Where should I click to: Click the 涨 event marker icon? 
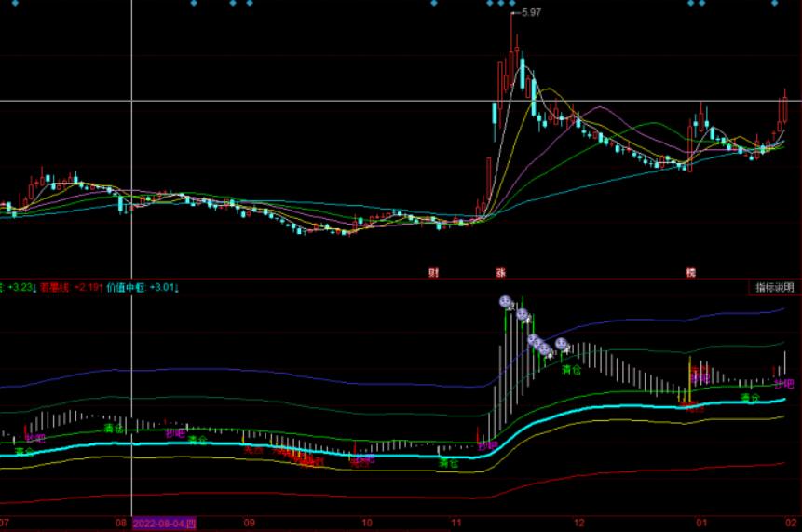pyautogui.click(x=501, y=273)
